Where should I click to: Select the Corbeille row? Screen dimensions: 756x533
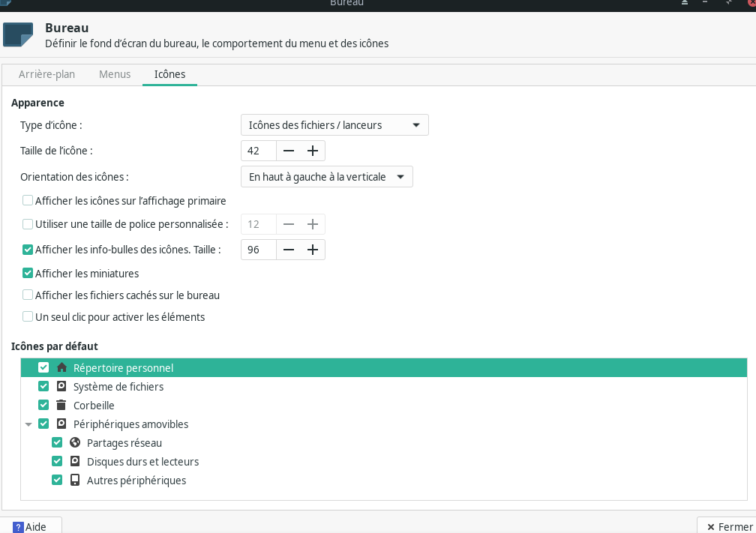point(384,406)
